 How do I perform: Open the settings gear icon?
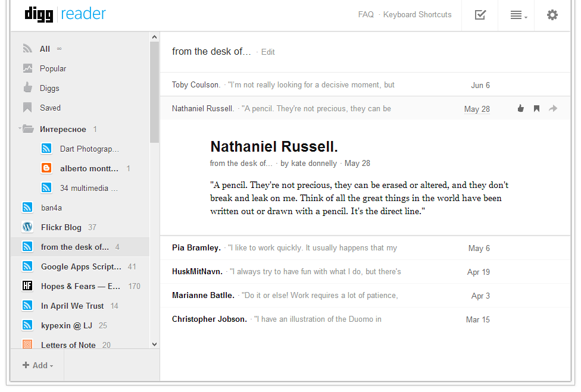[x=552, y=15]
